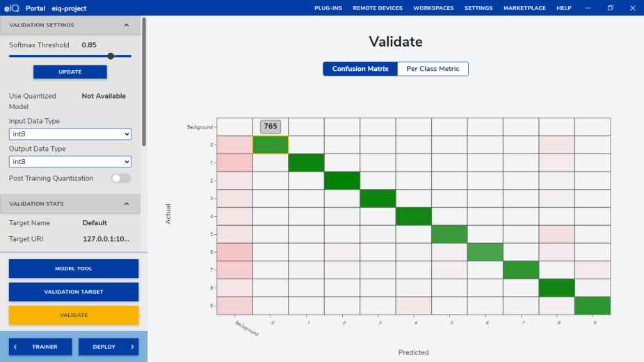Go back to Trainer step

click(x=39, y=347)
